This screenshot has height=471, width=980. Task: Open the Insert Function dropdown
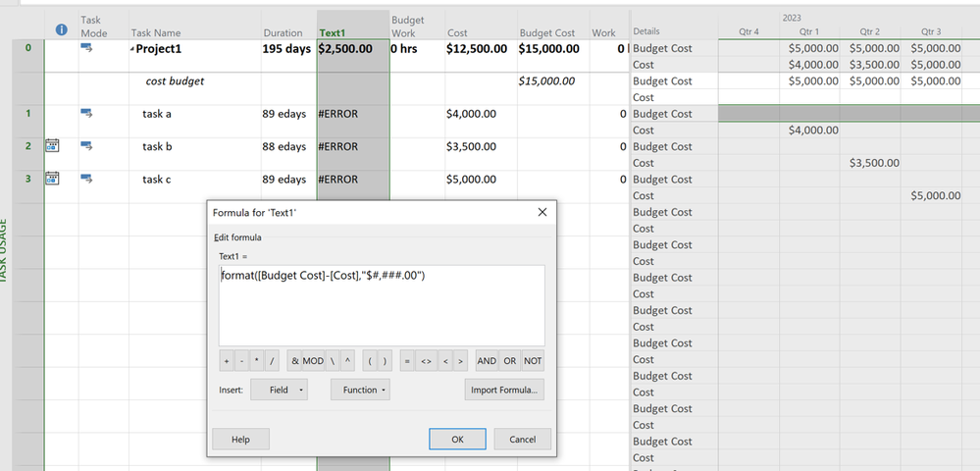[x=361, y=390]
